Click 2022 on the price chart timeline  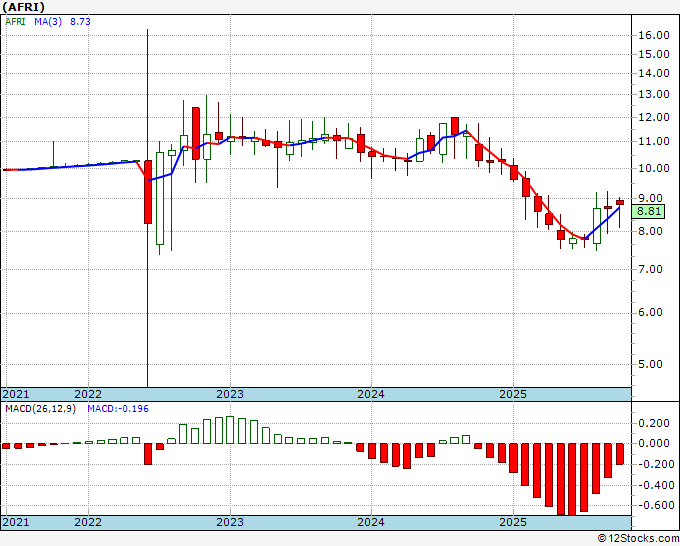(88, 394)
